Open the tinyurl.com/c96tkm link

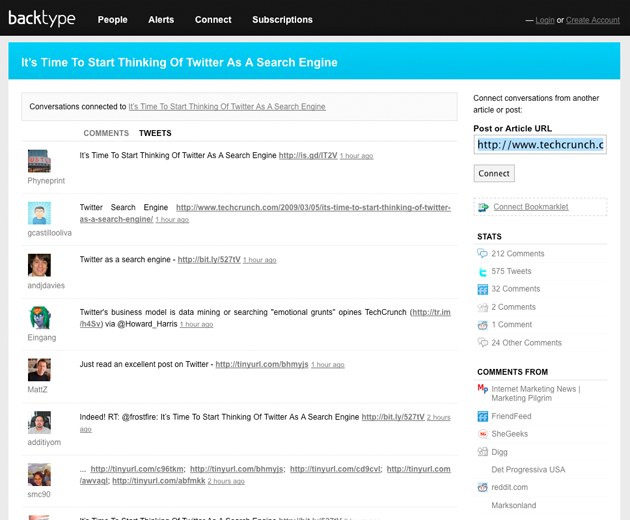137,469
